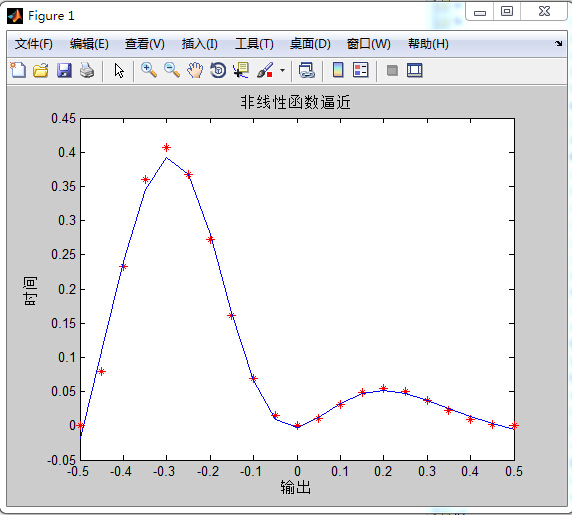Close the Figure 1 window
The image size is (572, 515).
click(544, 12)
